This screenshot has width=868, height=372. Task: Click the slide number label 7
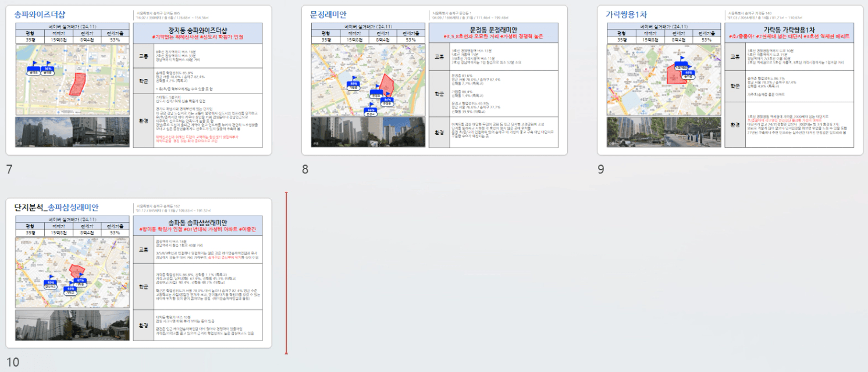coord(9,170)
